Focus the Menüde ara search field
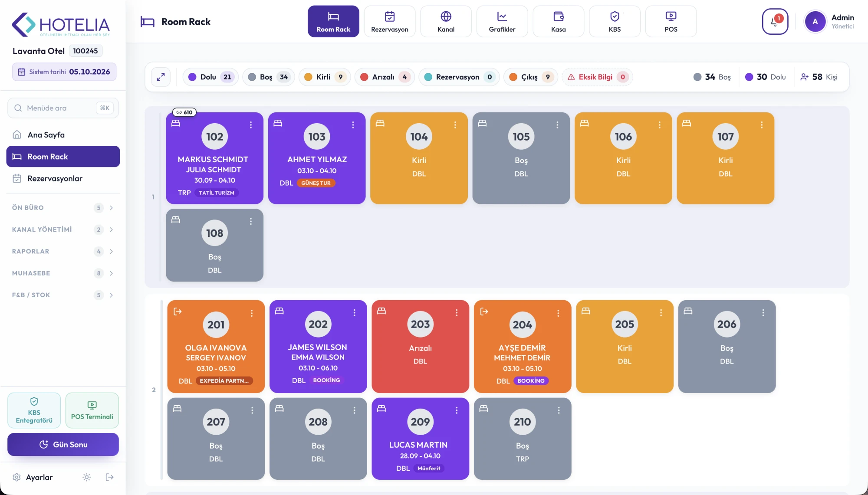This screenshot has height=495, width=868. pyautogui.click(x=63, y=108)
